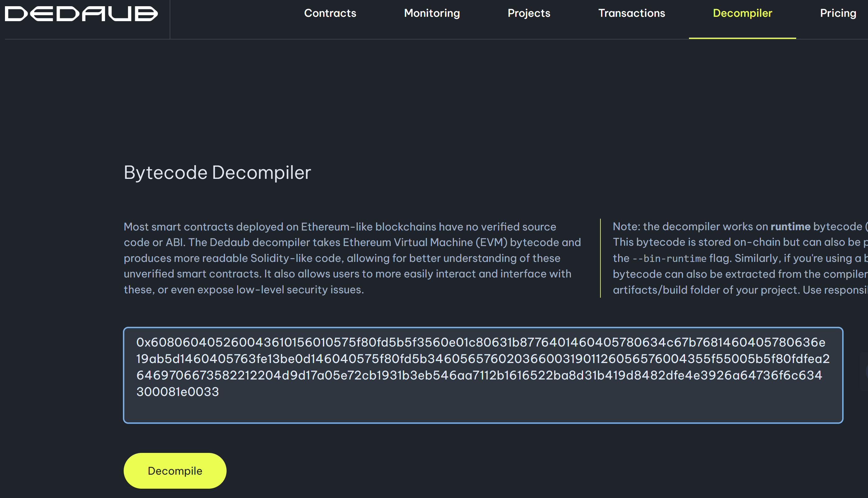Open the Monitoring menu item
This screenshot has width=868, height=498.
[x=432, y=13]
